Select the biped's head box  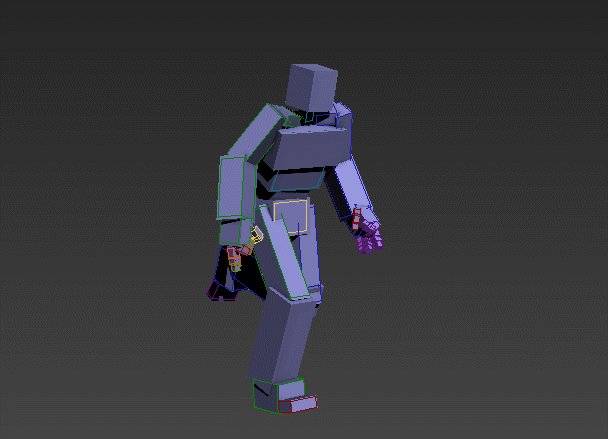(311, 88)
